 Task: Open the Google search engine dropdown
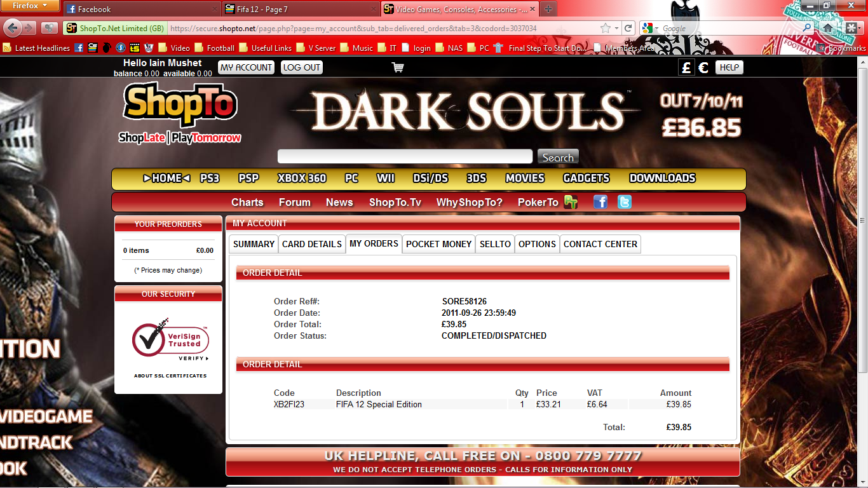click(650, 28)
